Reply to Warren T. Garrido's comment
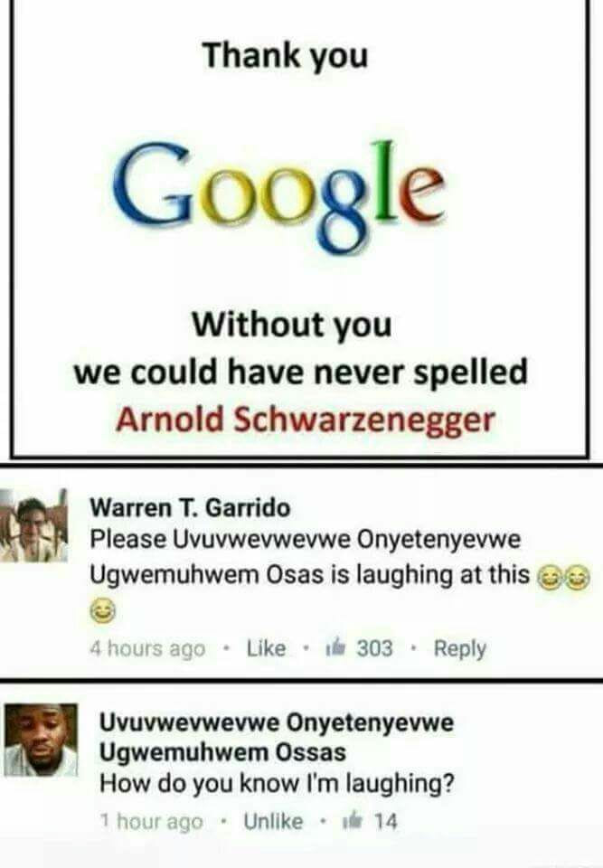603x868 pixels. click(x=459, y=648)
